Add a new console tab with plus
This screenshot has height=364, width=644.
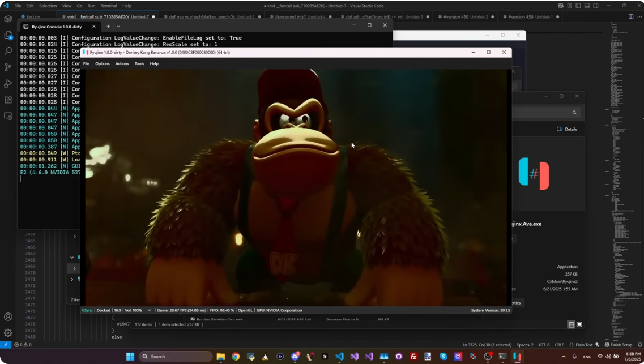tap(108, 26)
